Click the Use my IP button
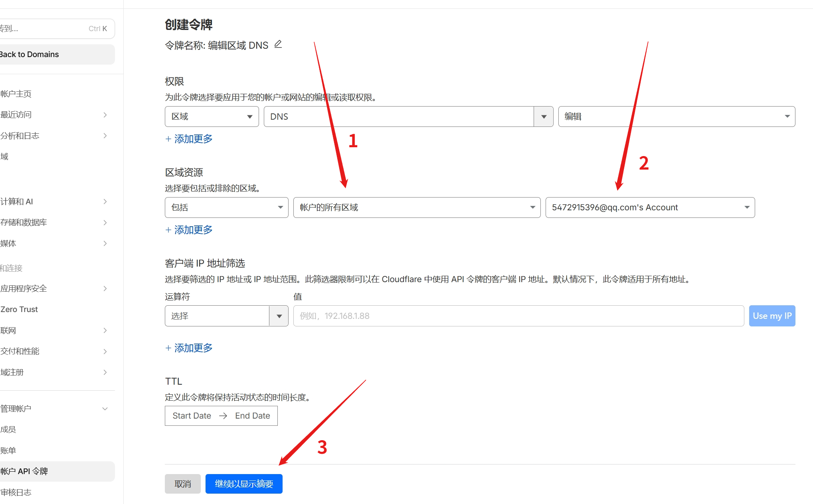The height and width of the screenshot is (504, 813). 771,316
